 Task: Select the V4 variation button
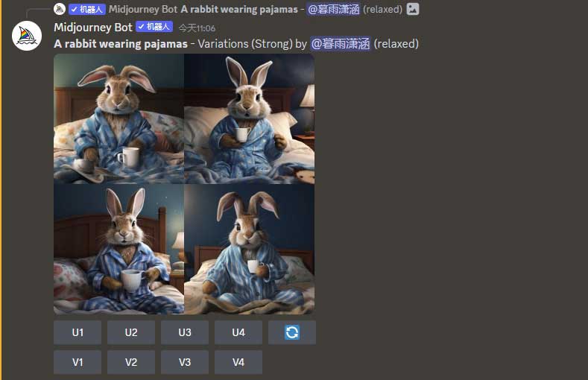238,362
